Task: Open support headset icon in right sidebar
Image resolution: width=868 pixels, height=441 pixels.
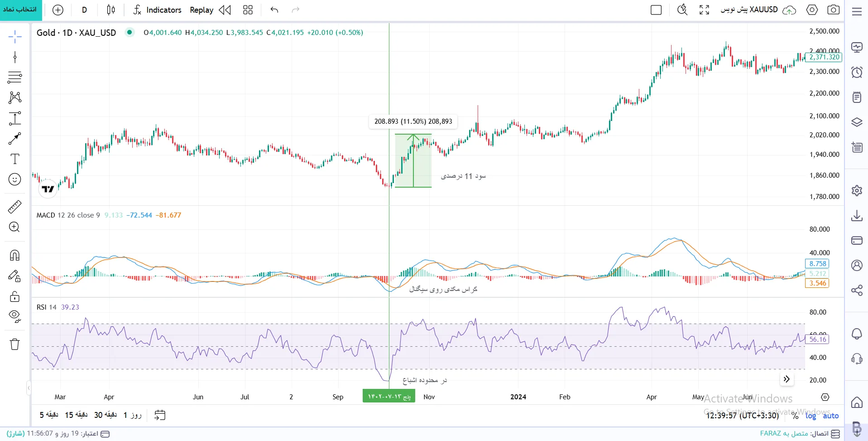Action: tap(857, 359)
